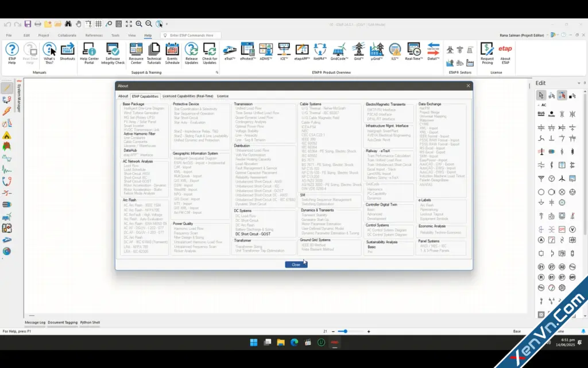Open the Project ribbon tab
The width and height of the screenshot is (588, 368).
(x=44, y=35)
